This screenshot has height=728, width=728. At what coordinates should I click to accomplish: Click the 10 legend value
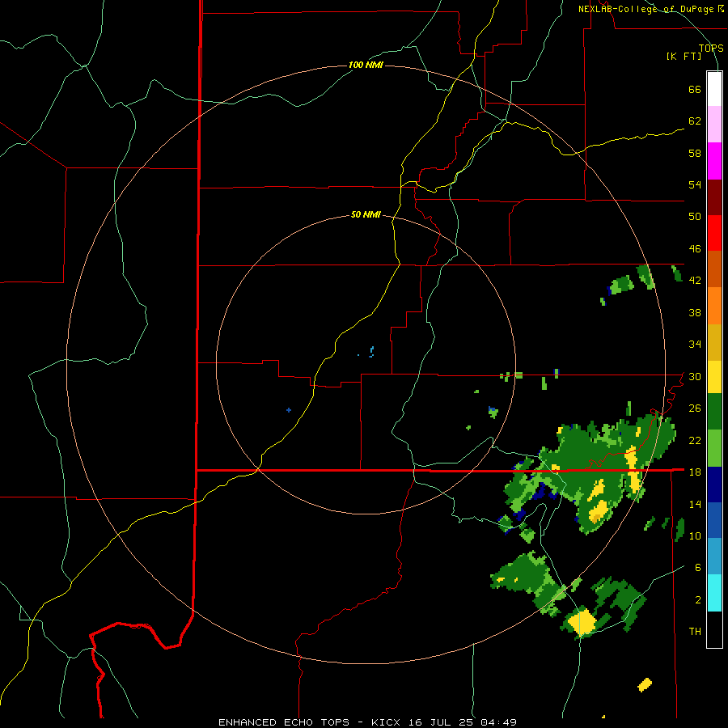(x=695, y=535)
